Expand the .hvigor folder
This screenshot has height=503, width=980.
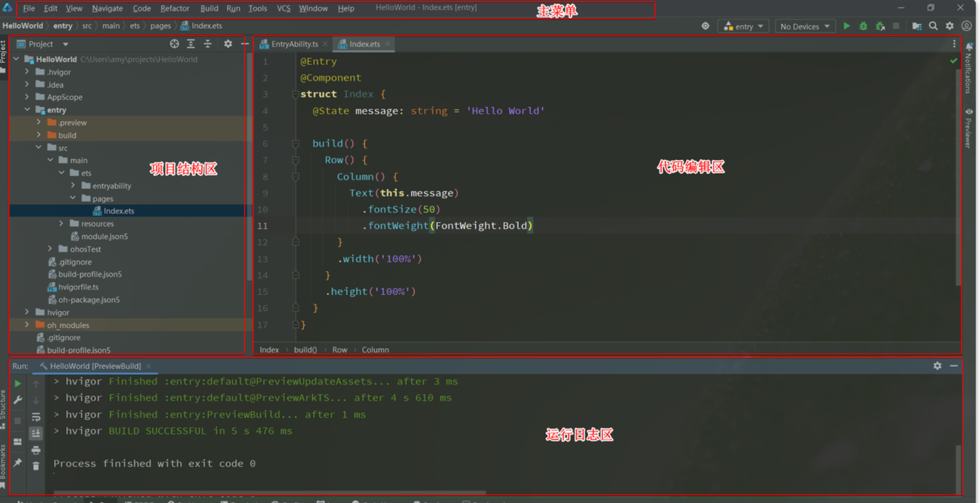(x=27, y=72)
